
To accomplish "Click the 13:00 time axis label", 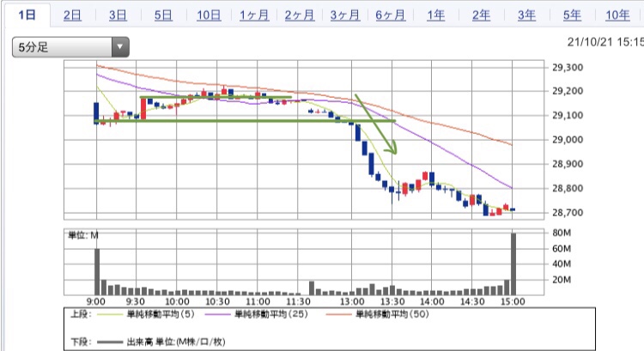I will point(352,302).
